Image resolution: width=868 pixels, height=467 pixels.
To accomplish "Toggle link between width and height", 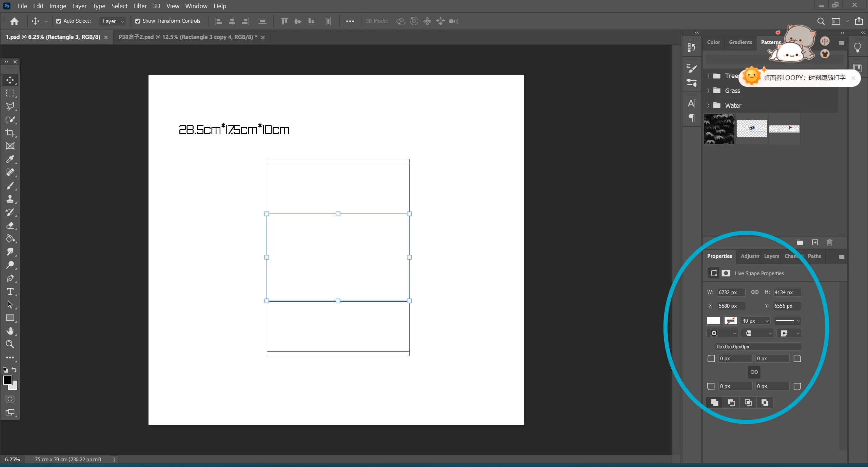I will 755,292.
